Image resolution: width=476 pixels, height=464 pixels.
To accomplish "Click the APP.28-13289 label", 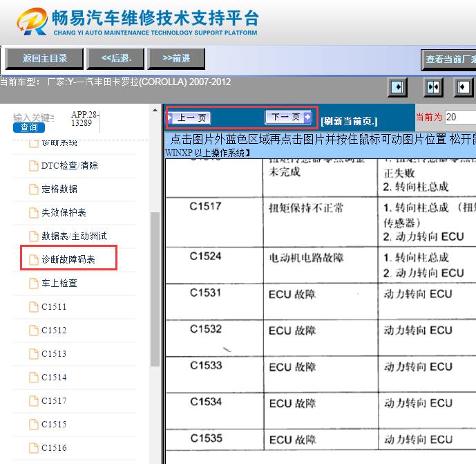I will (x=85, y=119).
